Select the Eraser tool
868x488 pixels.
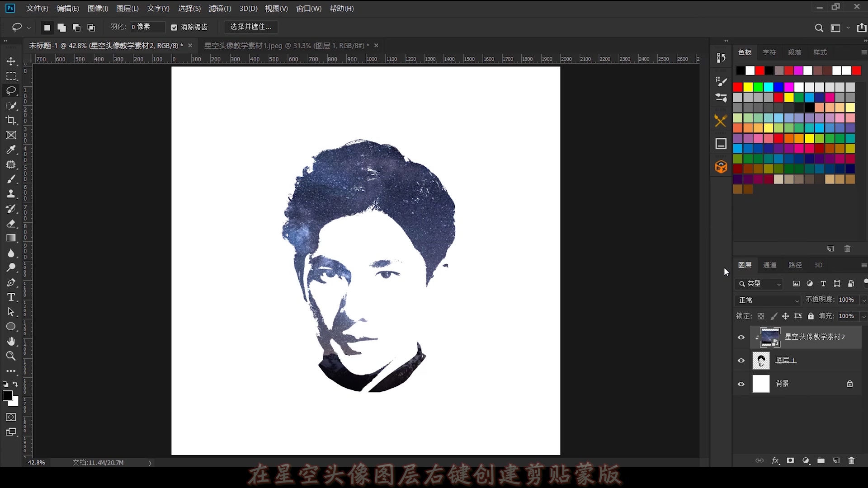point(11,224)
